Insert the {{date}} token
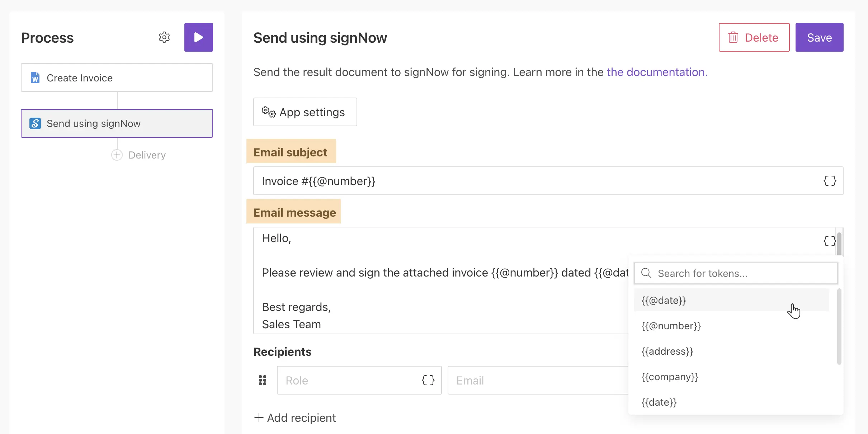The width and height of the screenshot is (868, 434). coord(732,402)
